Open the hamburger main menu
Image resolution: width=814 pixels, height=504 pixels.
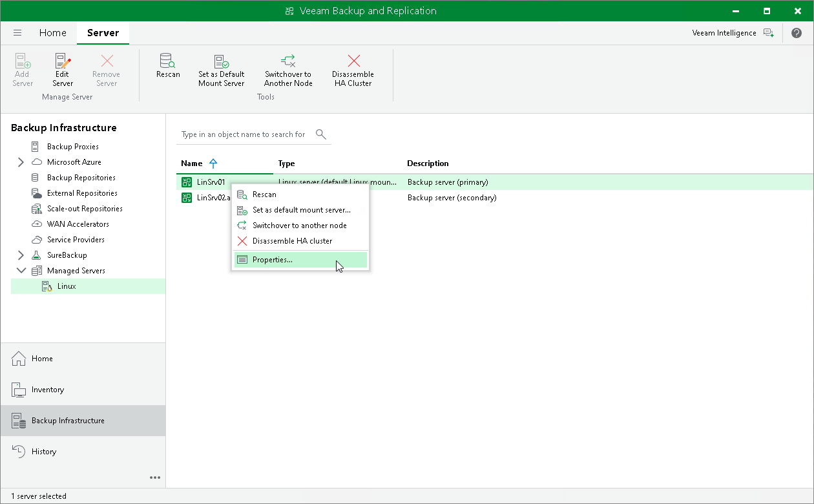[x=17, y=32]
